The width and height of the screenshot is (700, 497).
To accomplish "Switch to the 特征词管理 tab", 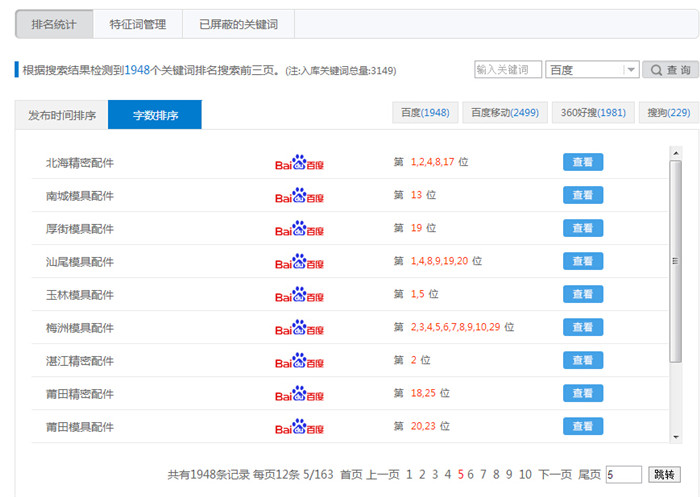I will (138, 24).
